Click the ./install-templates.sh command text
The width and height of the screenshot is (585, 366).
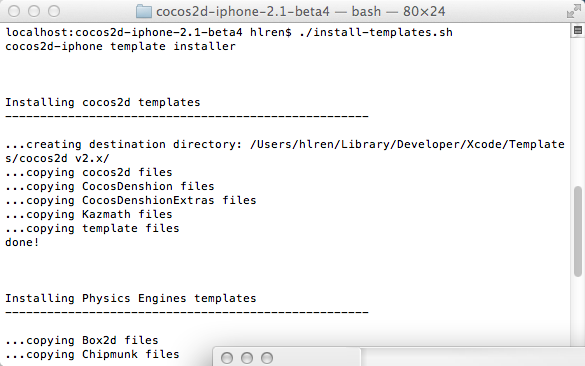point(376,32)
